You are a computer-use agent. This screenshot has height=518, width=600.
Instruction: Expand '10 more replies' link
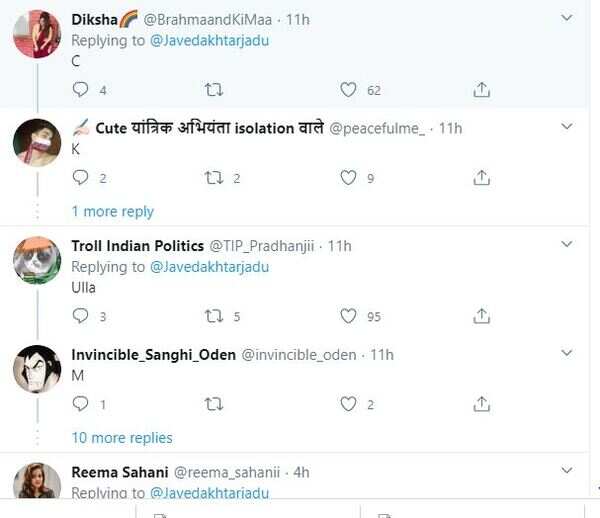121,438
